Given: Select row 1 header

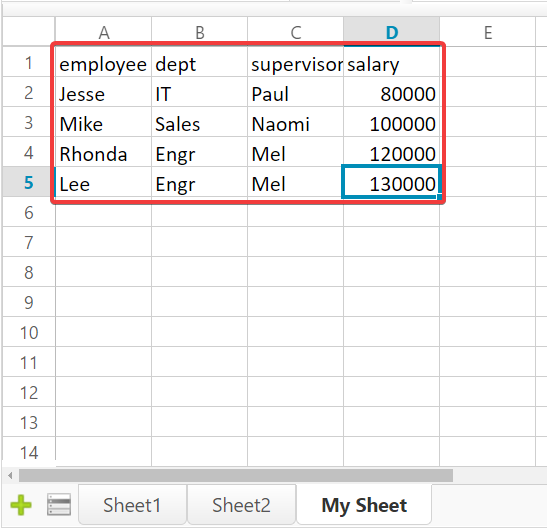Looking at the screenshot, I should pyautogui.click(x=29, y=62).
